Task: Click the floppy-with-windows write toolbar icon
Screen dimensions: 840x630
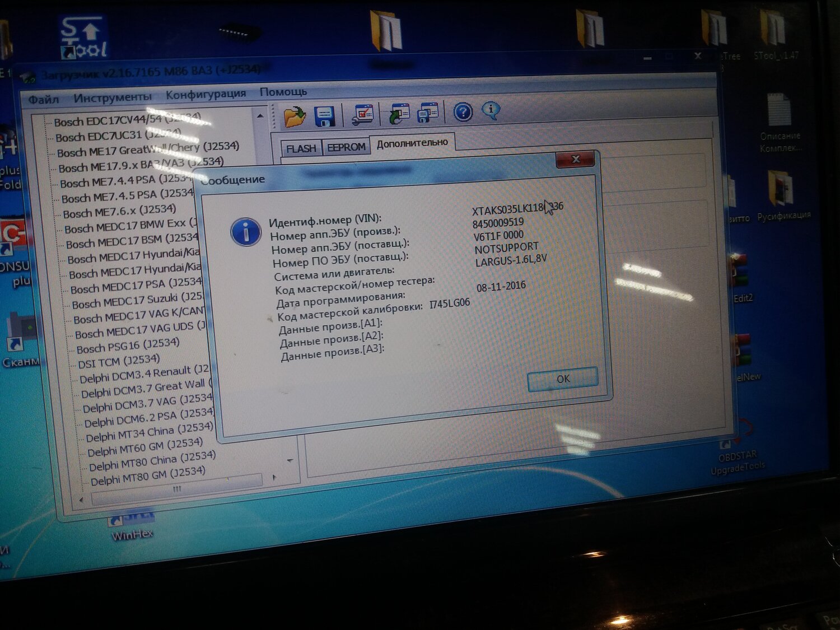Action: click(428, 112)
